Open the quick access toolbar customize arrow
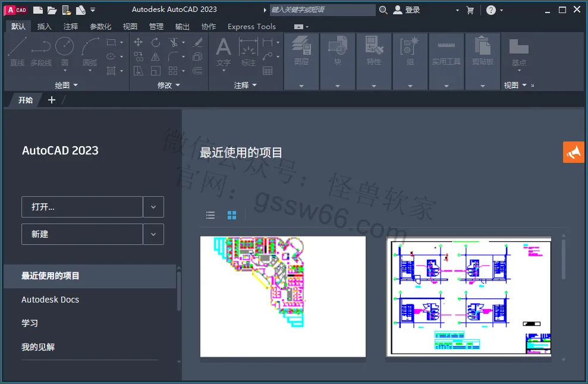This screenshot has width=588, height=384. tap(93, 10)
